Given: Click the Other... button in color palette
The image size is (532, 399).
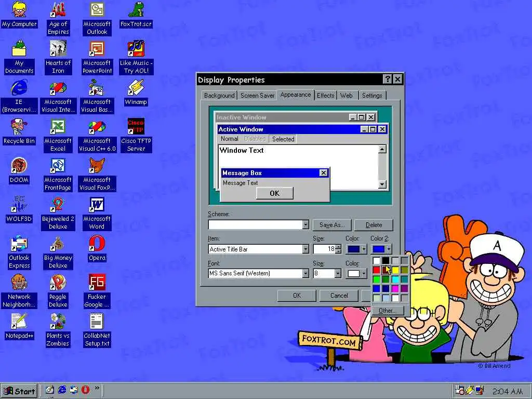Looking at the screenshot, I should [387, 311].
